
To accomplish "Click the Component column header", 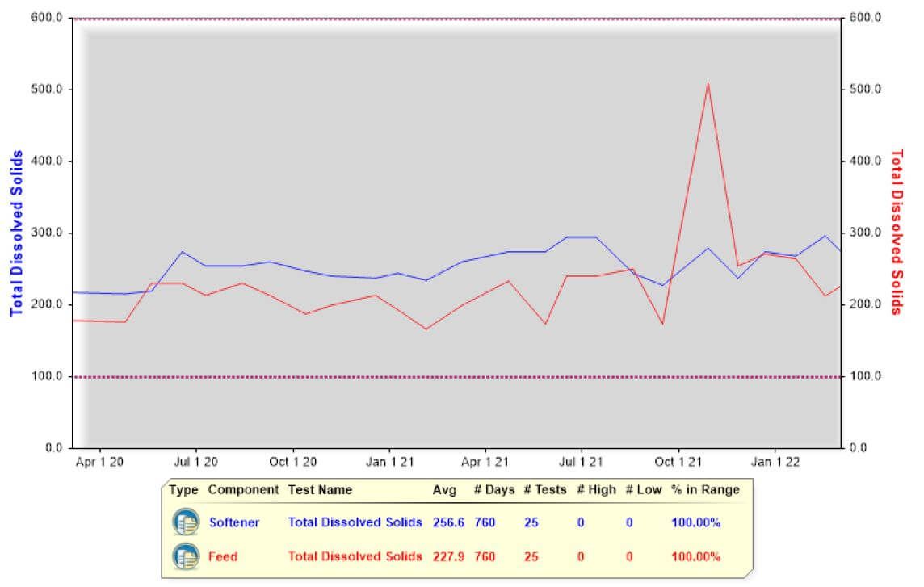I will point(243,489).
